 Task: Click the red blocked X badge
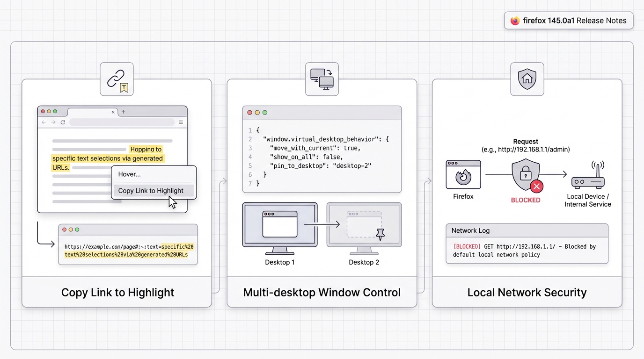point(536,187)
